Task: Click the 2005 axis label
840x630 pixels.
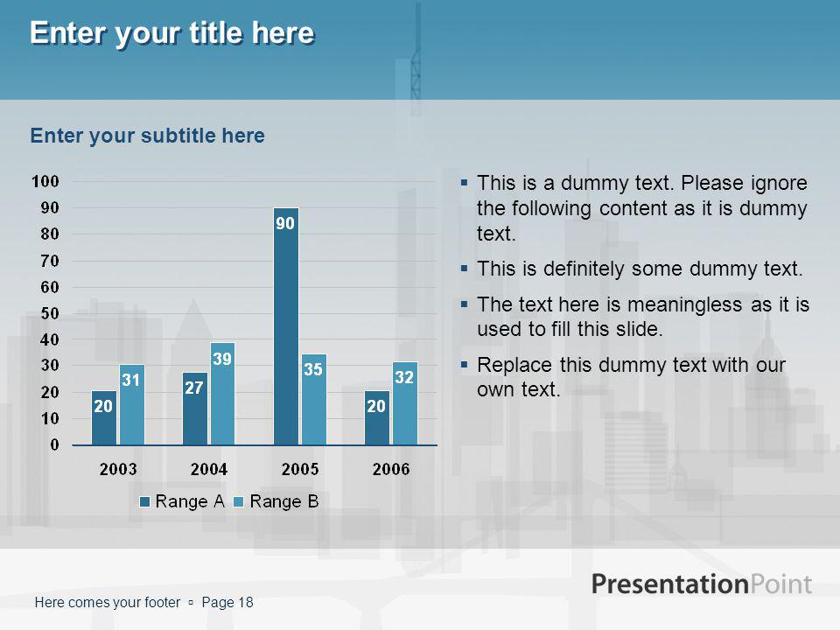Action: pyautogui.click(x=300, y=469)
